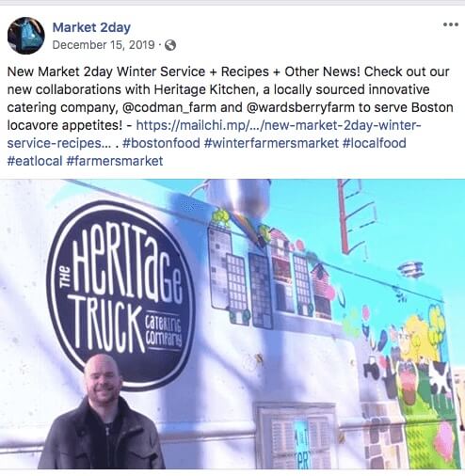Click the Heritage Truck circular logo in photo
Image resolution: width=465 pixels, height=476 pixels.
point(120,294)
